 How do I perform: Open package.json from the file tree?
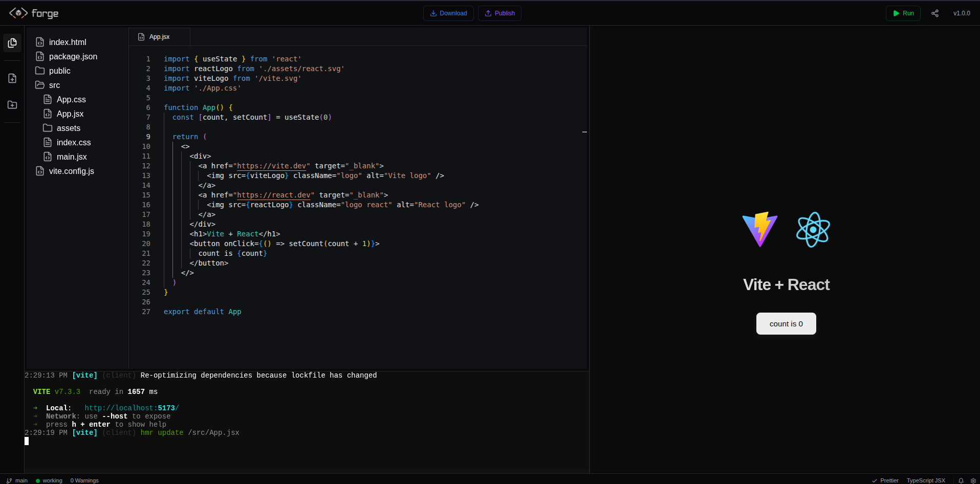[73, 56]
